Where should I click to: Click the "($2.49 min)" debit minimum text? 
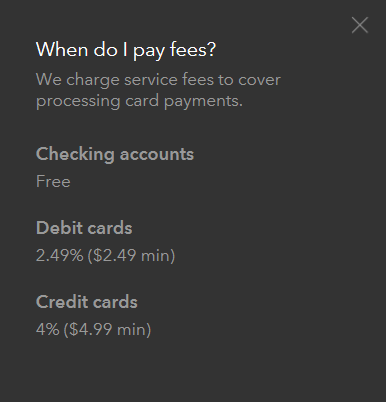pyautogui.click(x=131, y=256)
